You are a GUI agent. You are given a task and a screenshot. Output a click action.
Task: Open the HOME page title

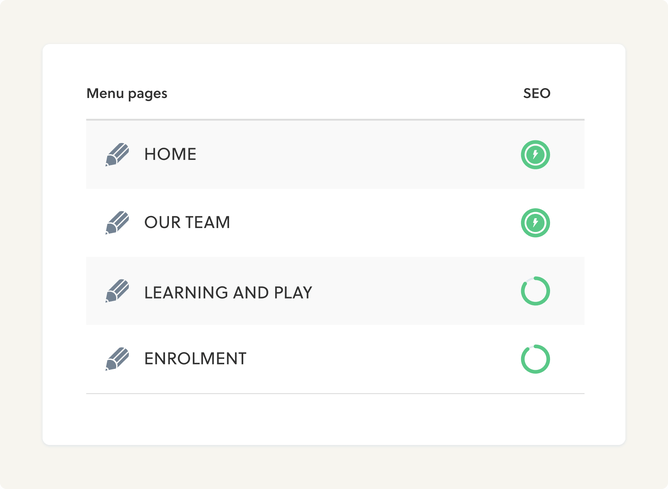pyautogui.click(x=170, y=155)
